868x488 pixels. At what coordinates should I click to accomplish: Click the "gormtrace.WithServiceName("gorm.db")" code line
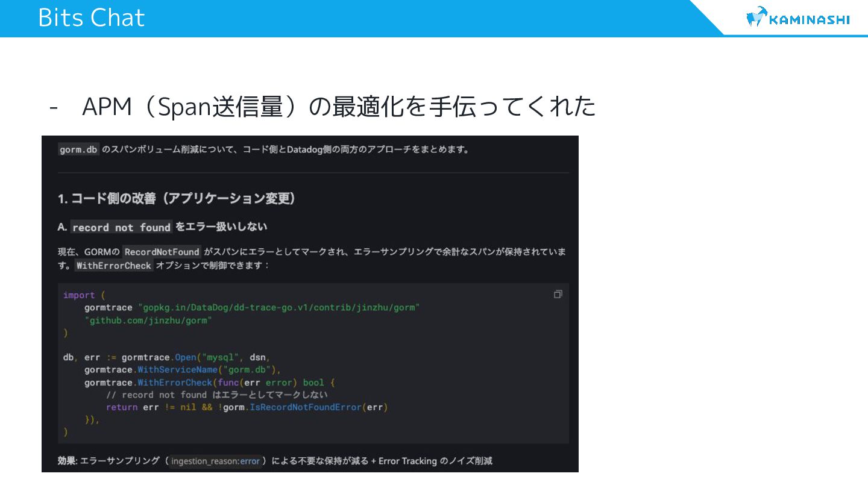[x=183, y=370]
